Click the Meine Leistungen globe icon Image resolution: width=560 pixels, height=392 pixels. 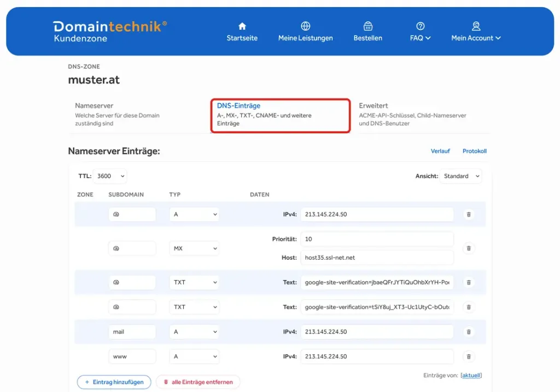pyautogui.click(x=305, y=26)
